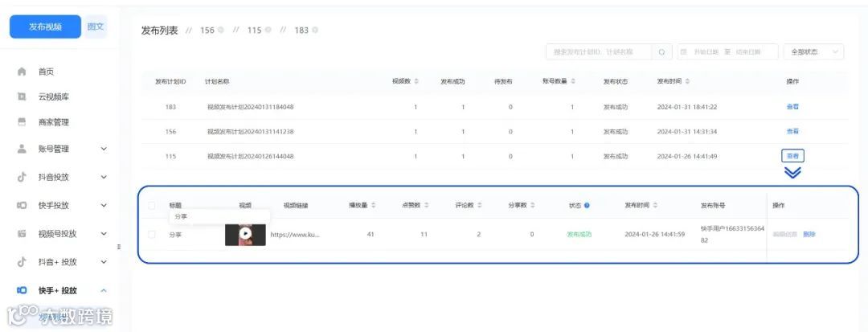Screen dimensions: 868x332
Task: Click plan name 视频发布计划20240126144048
Action: pyautogui.click(x=250, y=157)
